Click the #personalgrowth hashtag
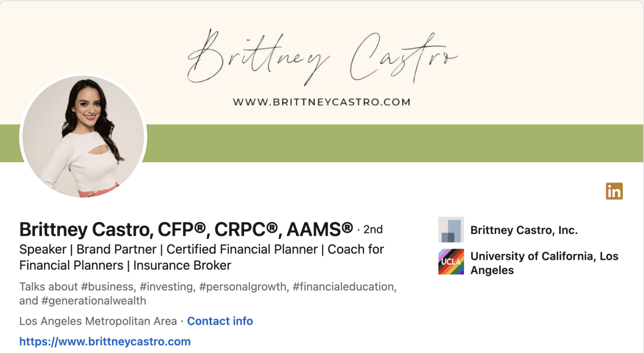 243,287
